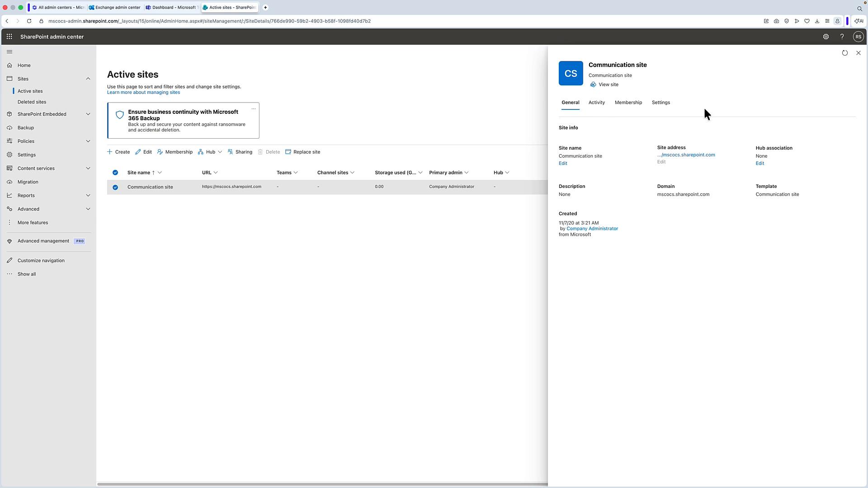This screenshot has width=868, height=488.
Task: Expand the SharePoint Embedded group
Action: pos(88,114)
